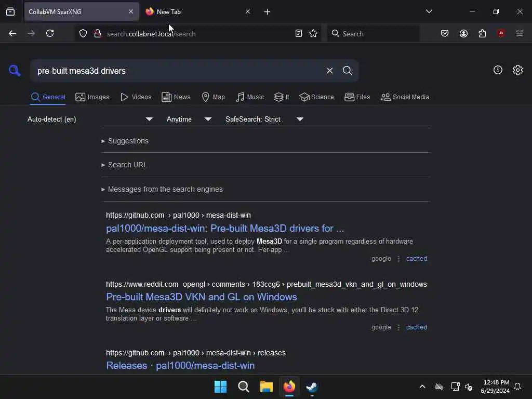This screenshot has height=399, width=532.
Task: Click the reddit.com result URL
Action: 267,284
